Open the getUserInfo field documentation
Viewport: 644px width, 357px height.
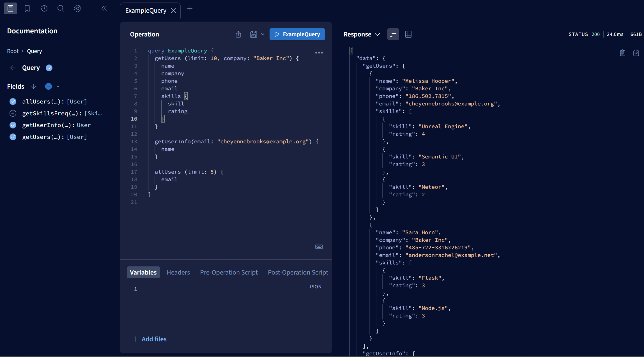56,125
